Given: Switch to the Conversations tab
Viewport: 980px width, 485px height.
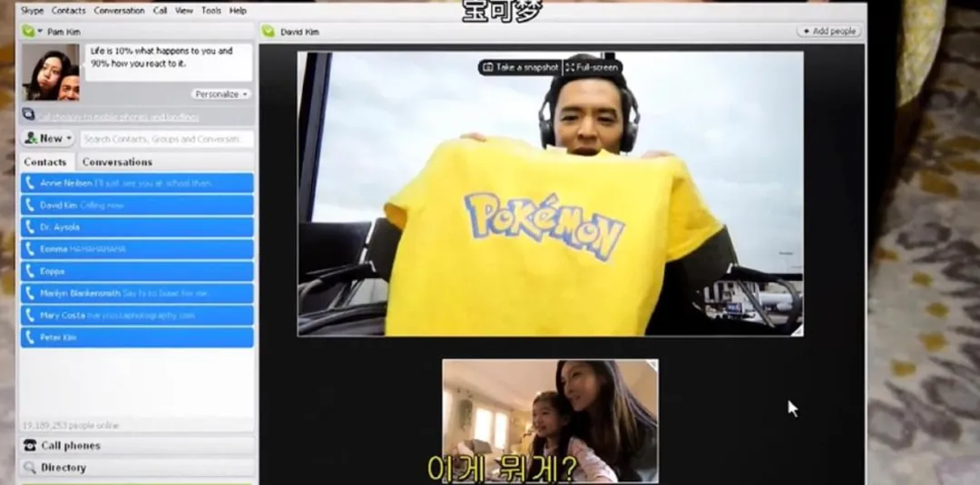Looking at the screenshot, I should tap(117, 161).
